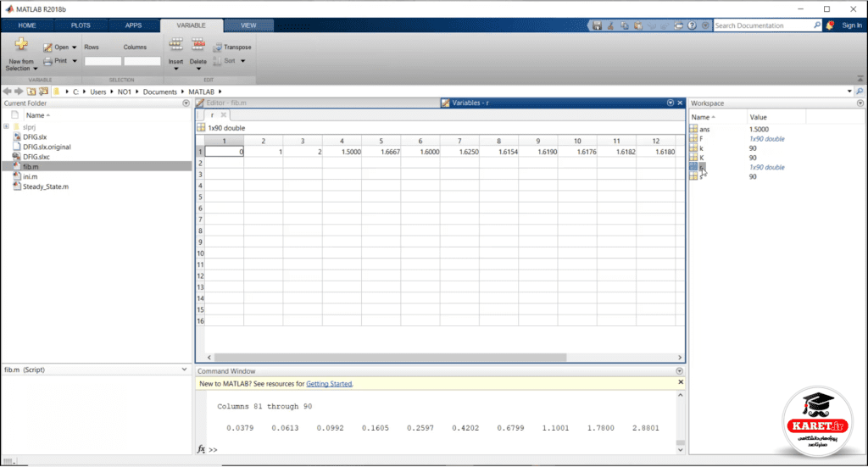Screen dimensions: 868x467
Task: Sort Workspace by the Value column header
Action: tap(777, 117)
